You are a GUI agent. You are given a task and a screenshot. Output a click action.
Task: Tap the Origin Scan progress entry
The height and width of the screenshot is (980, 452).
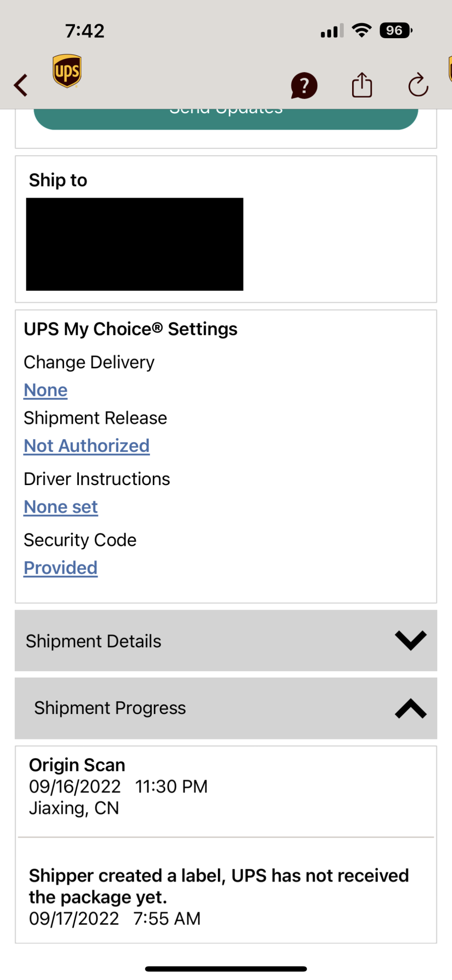118,786
